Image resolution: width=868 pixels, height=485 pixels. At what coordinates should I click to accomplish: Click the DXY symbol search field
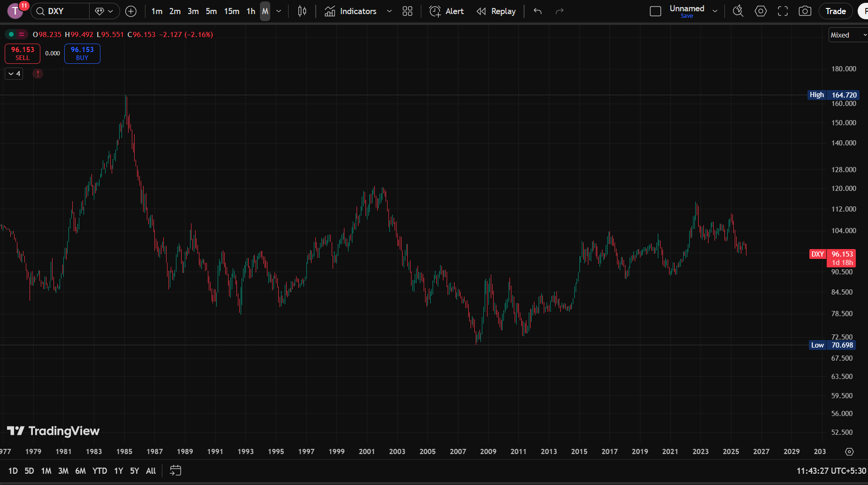[x=60, y=11]
